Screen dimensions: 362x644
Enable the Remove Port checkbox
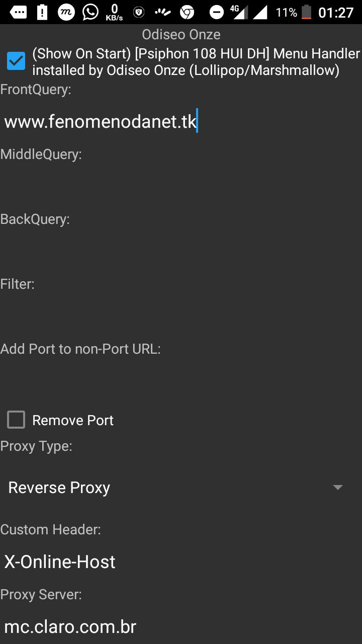(16, 420)
